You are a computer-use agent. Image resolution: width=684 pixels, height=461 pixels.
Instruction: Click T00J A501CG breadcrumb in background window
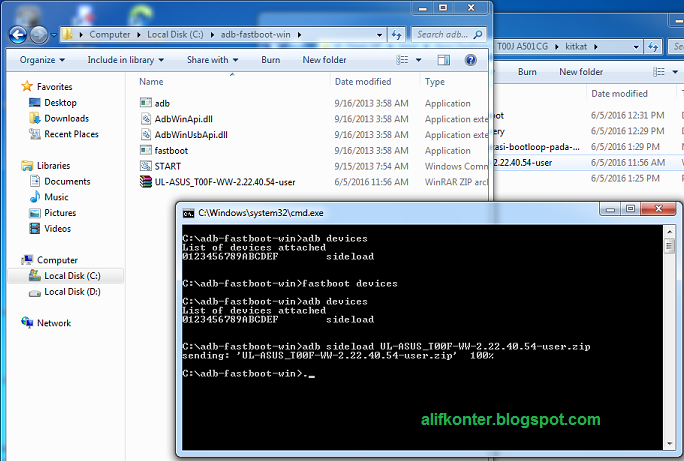click(523, 46)
